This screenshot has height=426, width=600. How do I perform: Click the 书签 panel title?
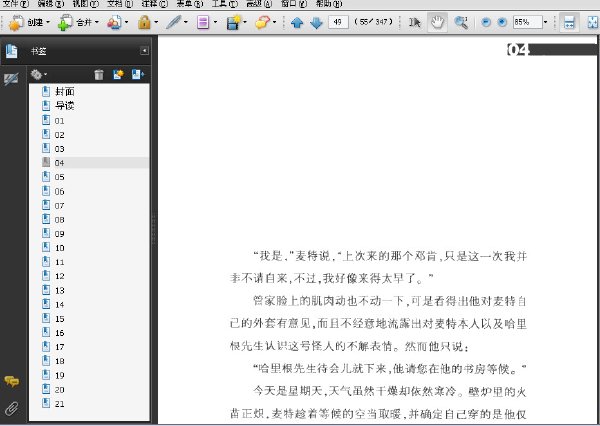(39, 51)
